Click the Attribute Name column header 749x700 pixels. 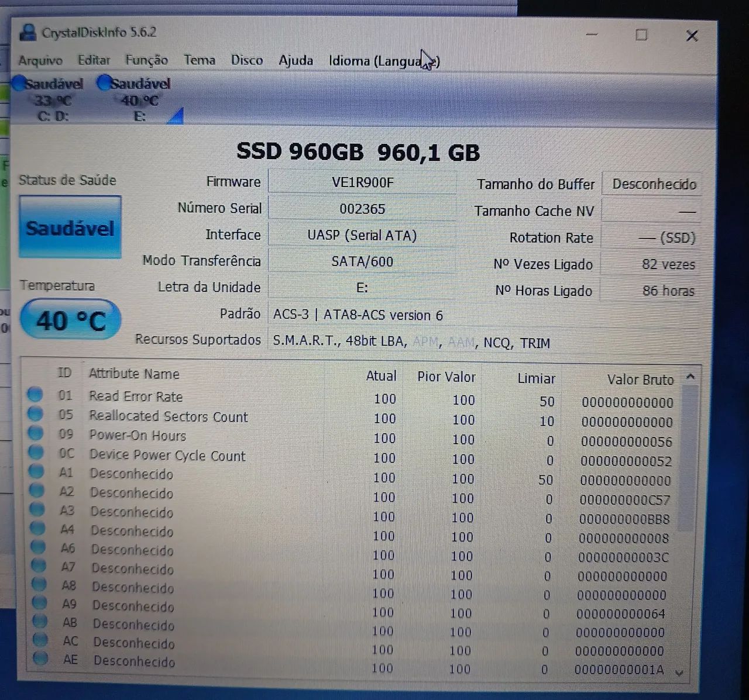point(134,374)
